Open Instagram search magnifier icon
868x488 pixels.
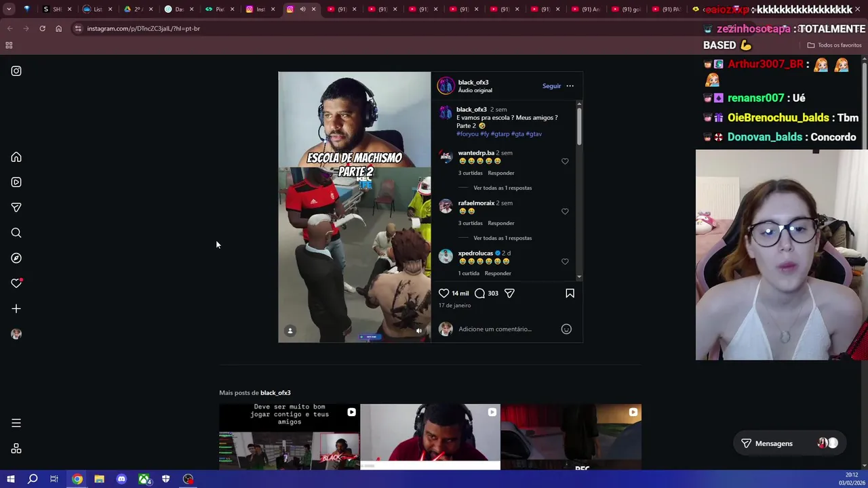click(16, 233)
